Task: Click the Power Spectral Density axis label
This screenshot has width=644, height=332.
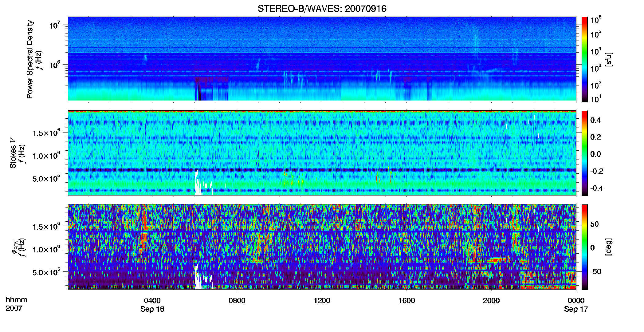Action: [30, 59]
